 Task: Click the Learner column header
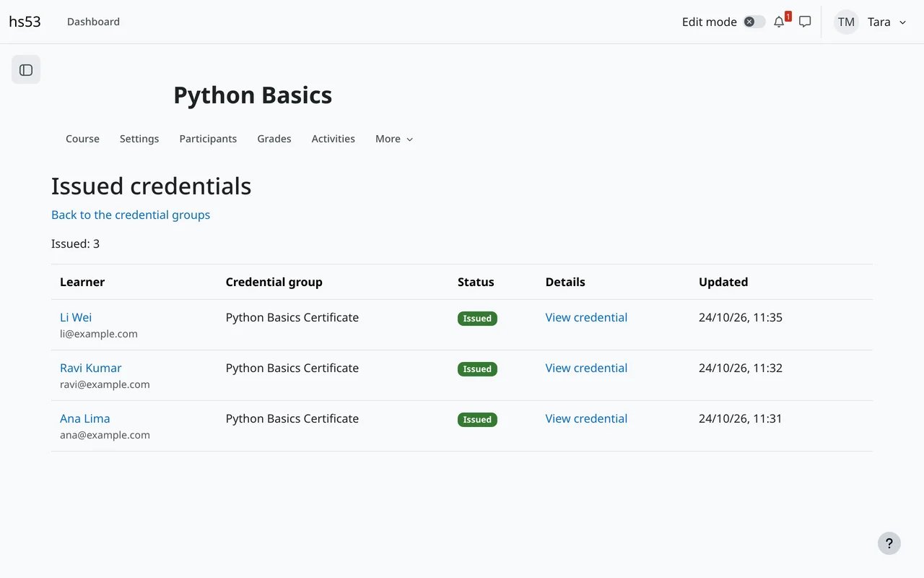click(x=82, y=282)
